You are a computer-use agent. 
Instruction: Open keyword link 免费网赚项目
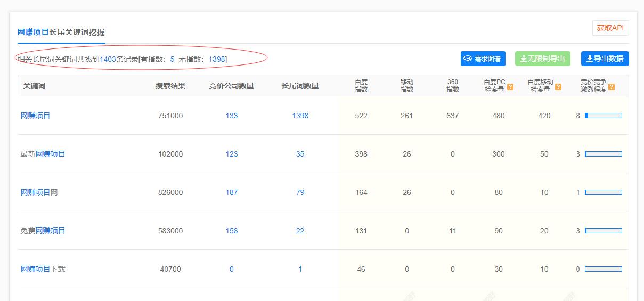pyautogui.click(x=43, y=231)
